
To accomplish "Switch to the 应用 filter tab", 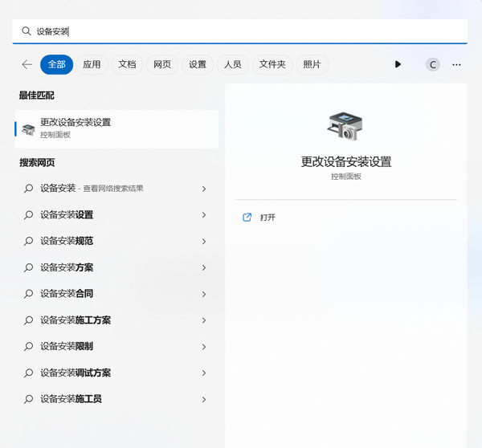I will click(x=92, y=64).
